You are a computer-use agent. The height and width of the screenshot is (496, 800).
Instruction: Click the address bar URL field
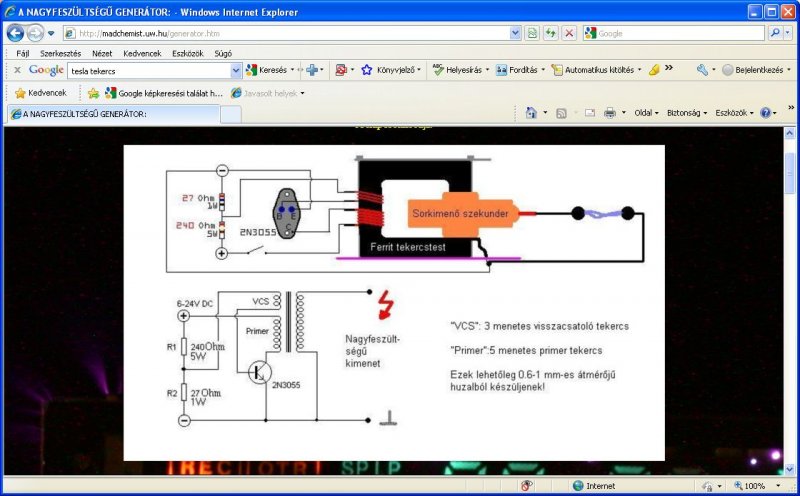[x=287, y=34]
